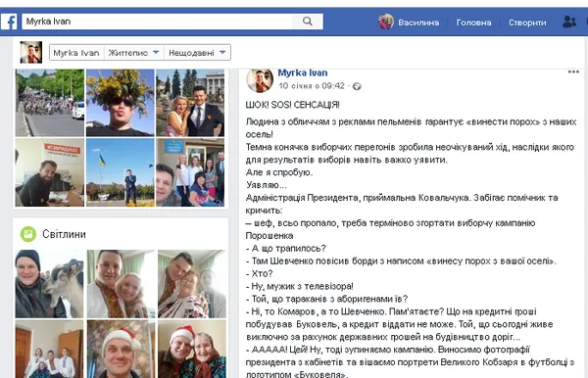588x378 pixels.
Task: Click the line "- А що трапилось?"
Action: 286,249
